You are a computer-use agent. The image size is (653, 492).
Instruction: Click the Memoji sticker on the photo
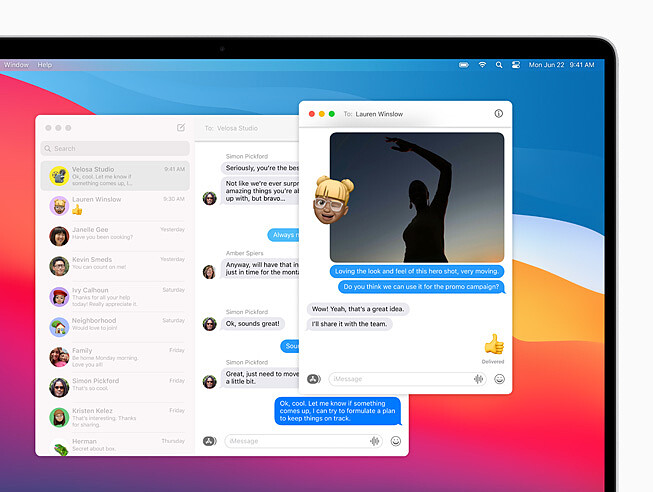pyautogui.click(x=332, y=198)
